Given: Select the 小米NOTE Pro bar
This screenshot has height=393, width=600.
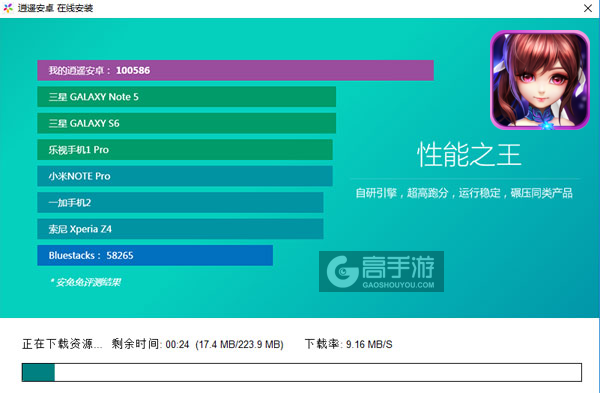Looking at the screenshot, I should (x=185, y=176).
